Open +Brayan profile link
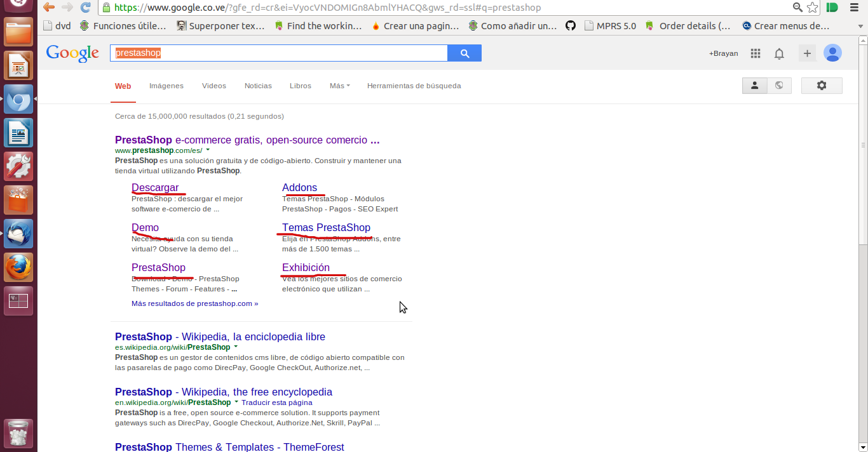 click(x=724, y=53)
